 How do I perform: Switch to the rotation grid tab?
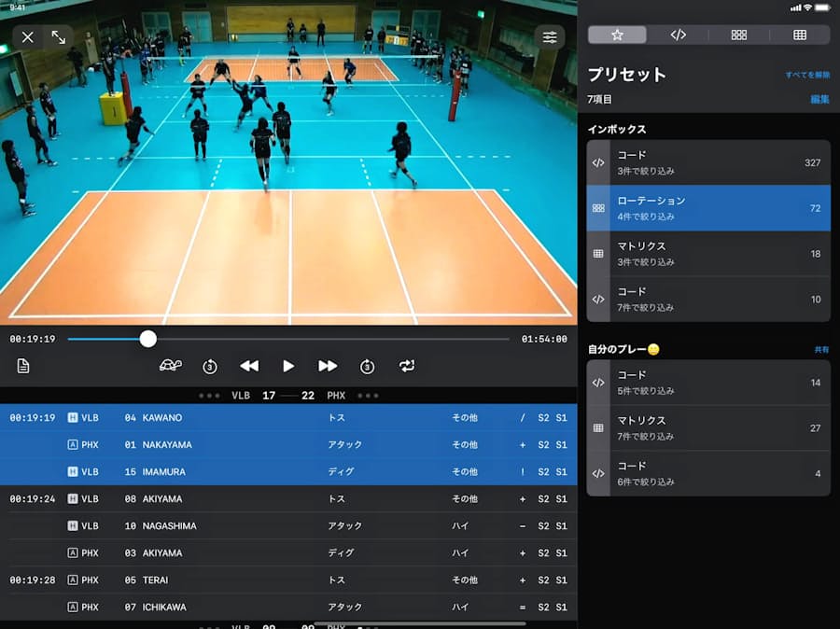[x=739, y=35]
